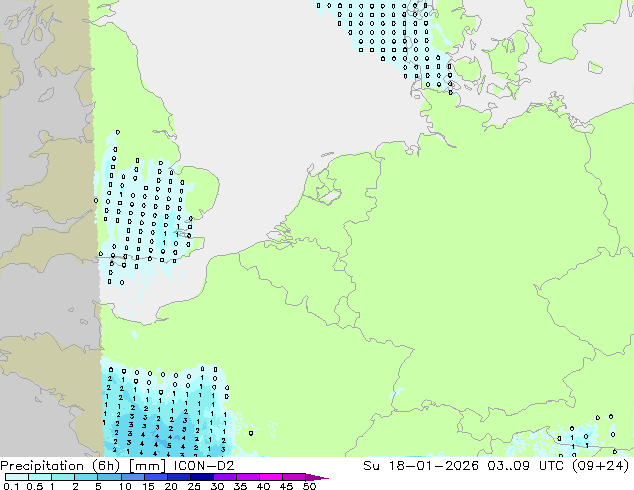Click the 25–30 mm dark blue swatch
This screenshot has height=490, width=634.
201,477
